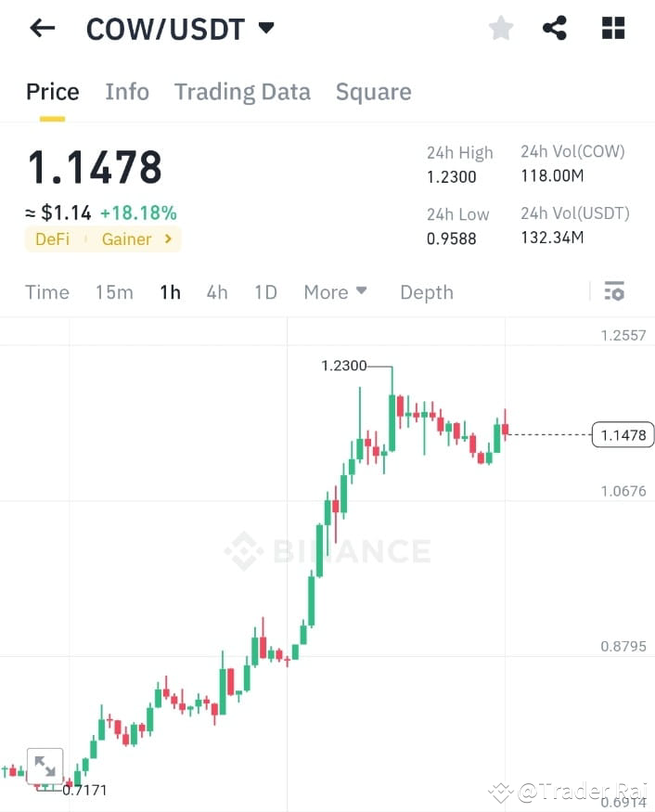
Task: Enable the 1D timeframe
Action: point(264,292)
